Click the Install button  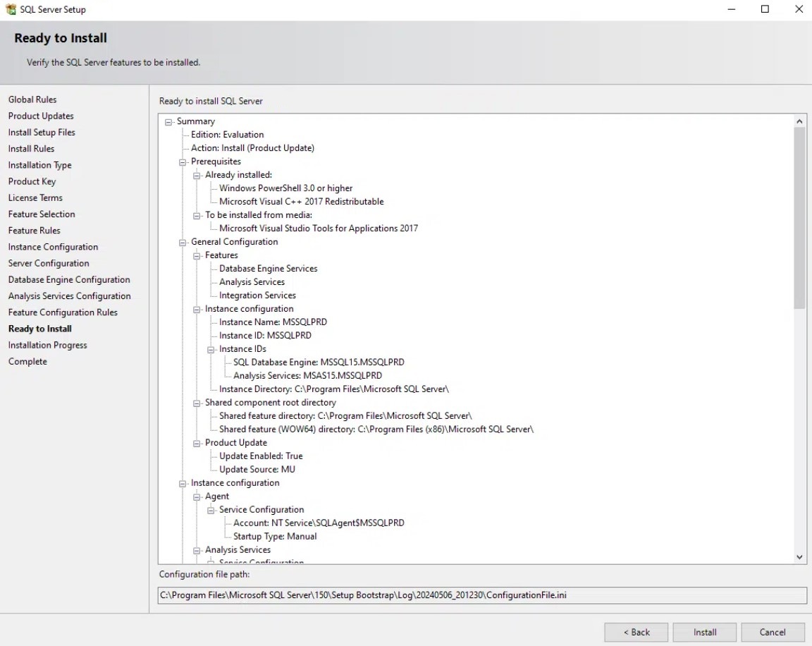705,632
